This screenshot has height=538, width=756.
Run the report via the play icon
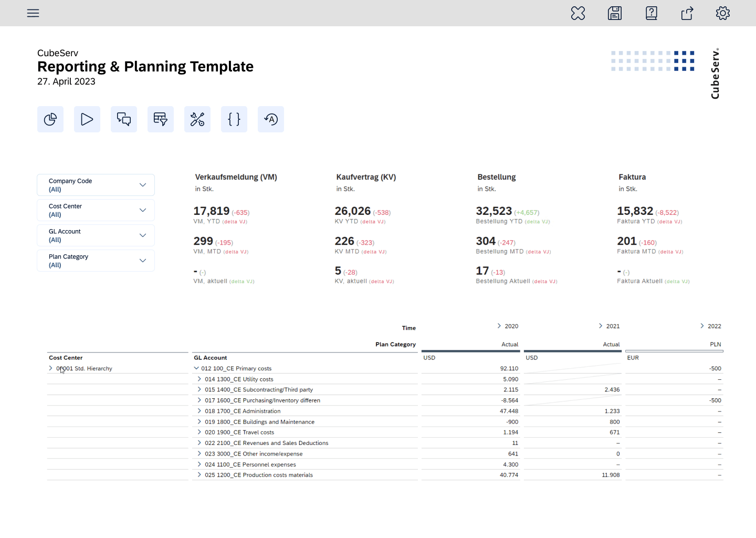pyautogui.click(x=87, y=119)
